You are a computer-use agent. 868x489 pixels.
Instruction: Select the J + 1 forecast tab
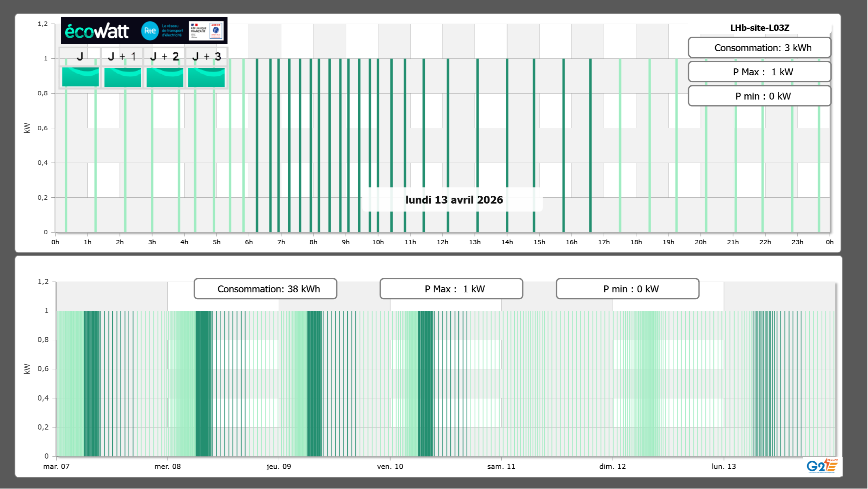pos(122,56)
